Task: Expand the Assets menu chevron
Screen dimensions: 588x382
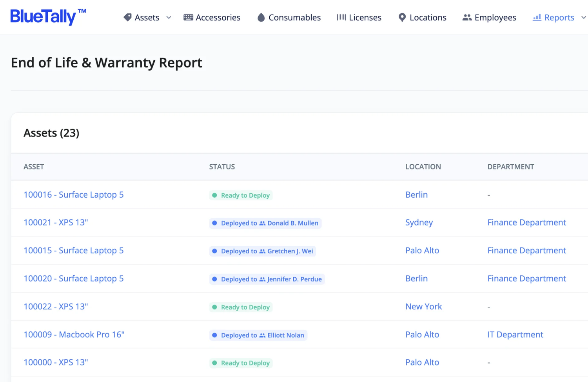Action: pyautogui.click(x=169, y=18)
